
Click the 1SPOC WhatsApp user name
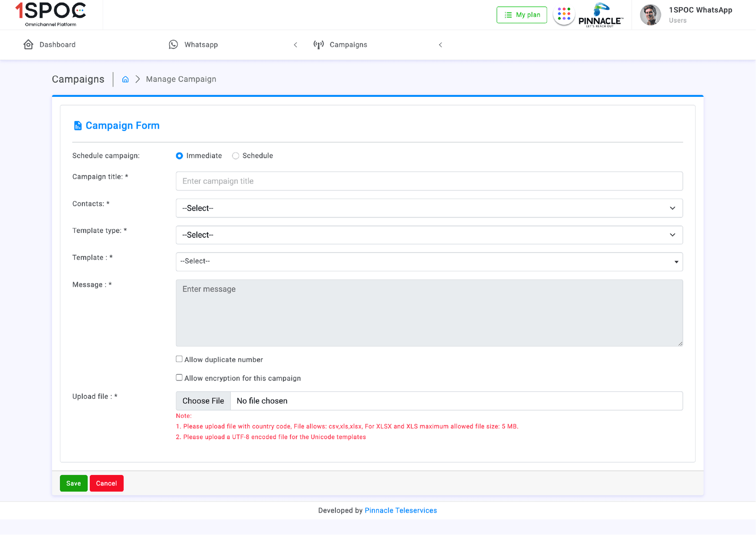click(700, 10)
